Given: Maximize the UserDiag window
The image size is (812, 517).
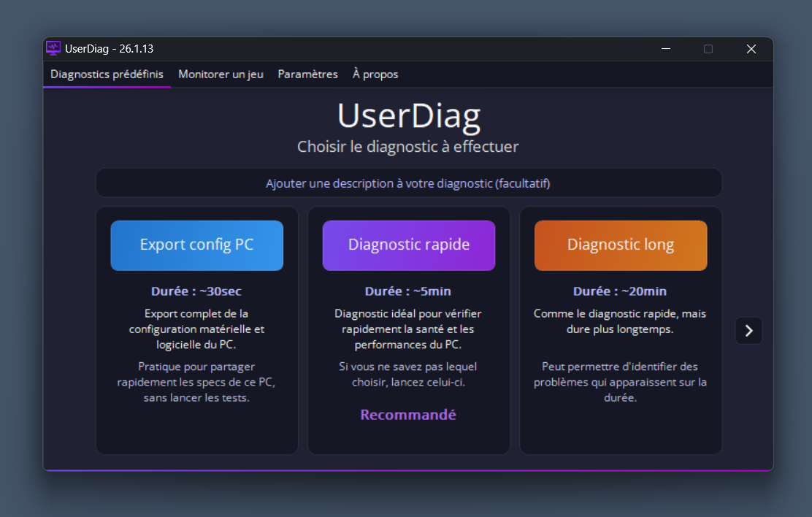Looking at the screenshot, I should click(708, 49).
